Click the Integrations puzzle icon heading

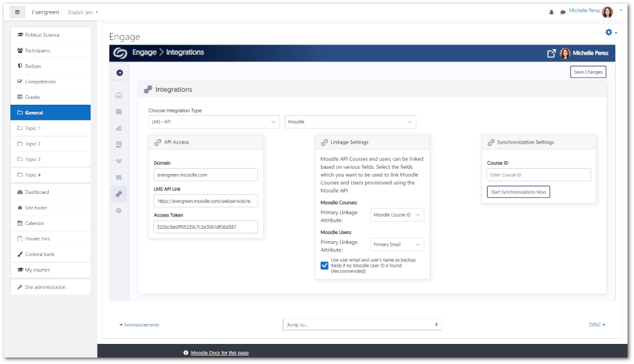point(148,89)
